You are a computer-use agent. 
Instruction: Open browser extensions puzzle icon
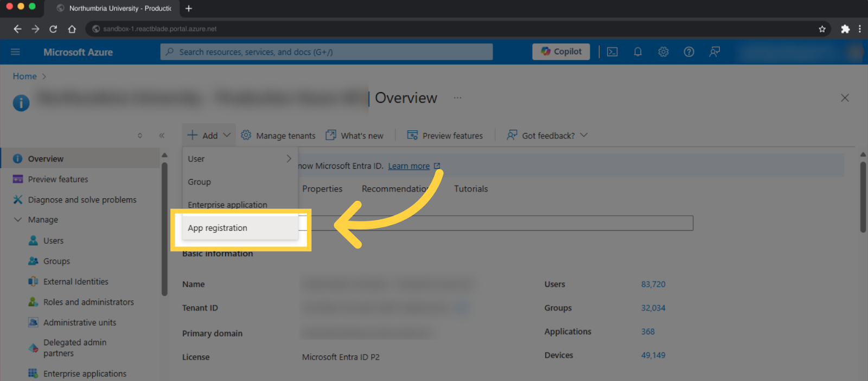(845, 29)
